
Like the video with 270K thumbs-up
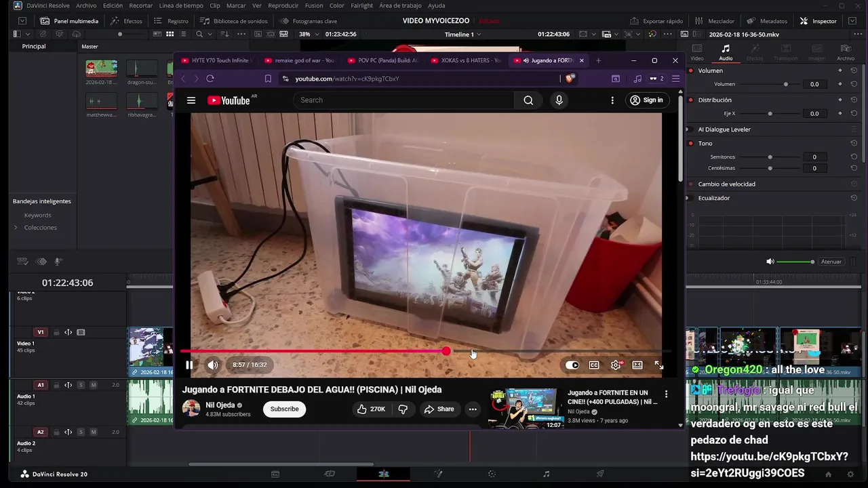[370, 409]
